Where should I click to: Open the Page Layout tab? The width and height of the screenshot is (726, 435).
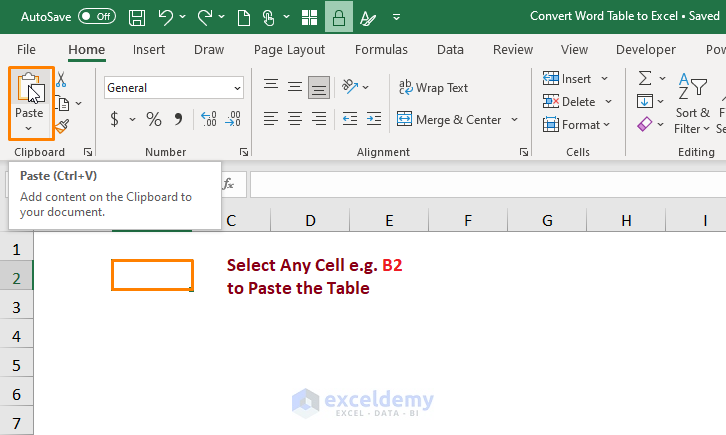(x=289, y=50)
